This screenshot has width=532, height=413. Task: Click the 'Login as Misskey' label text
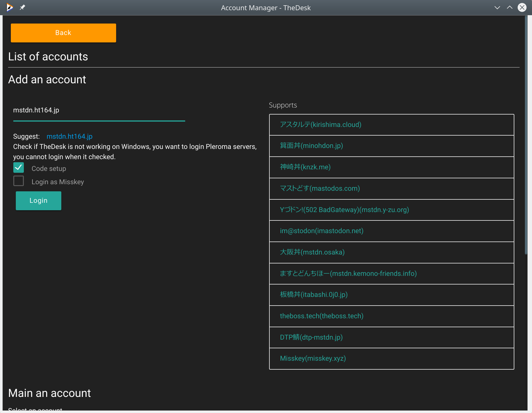(58, 182)
